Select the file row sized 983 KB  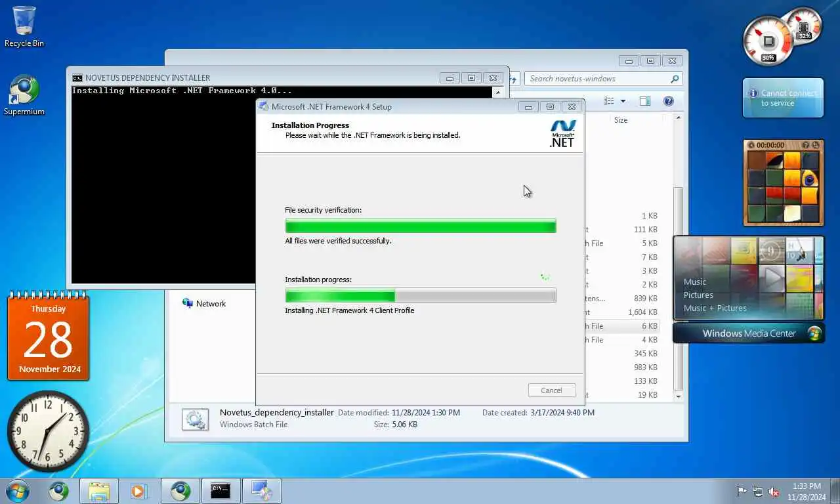pyautogui.click(x=622, y=367)
